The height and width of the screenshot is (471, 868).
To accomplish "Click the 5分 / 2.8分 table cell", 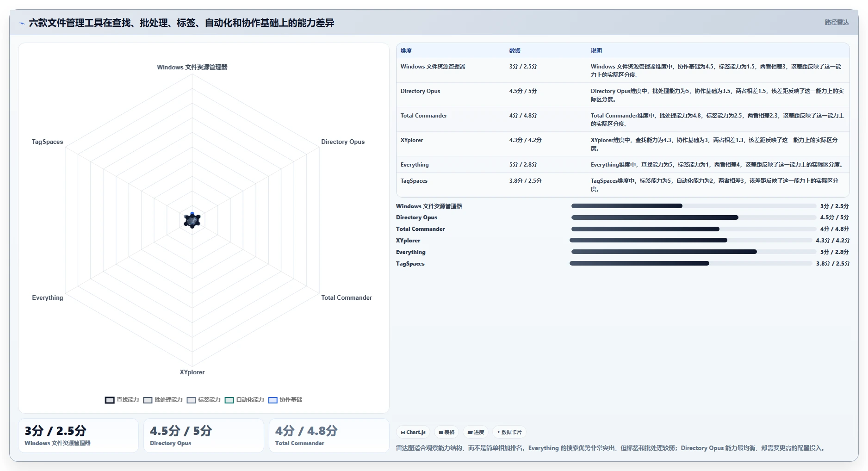I will click(523, 165).
